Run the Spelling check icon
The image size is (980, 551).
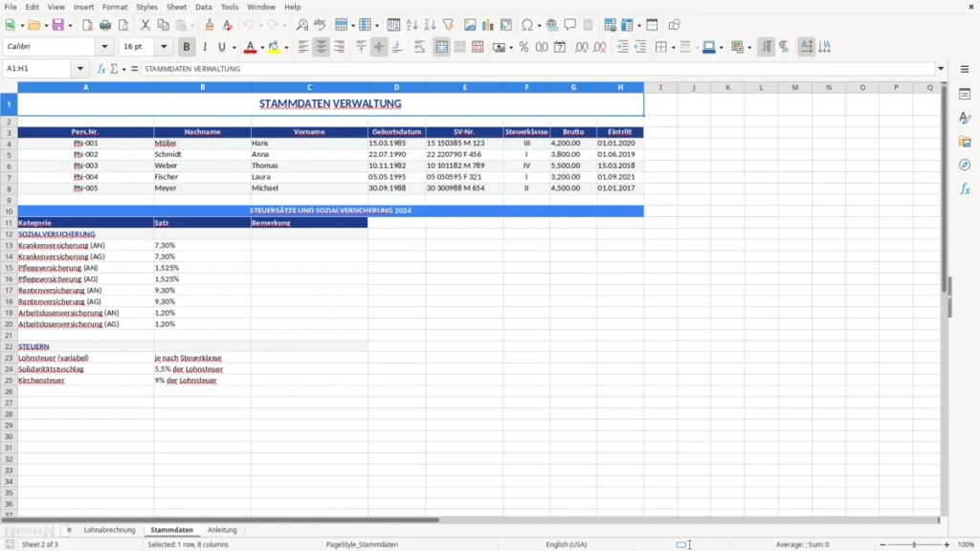click(320, 25)
